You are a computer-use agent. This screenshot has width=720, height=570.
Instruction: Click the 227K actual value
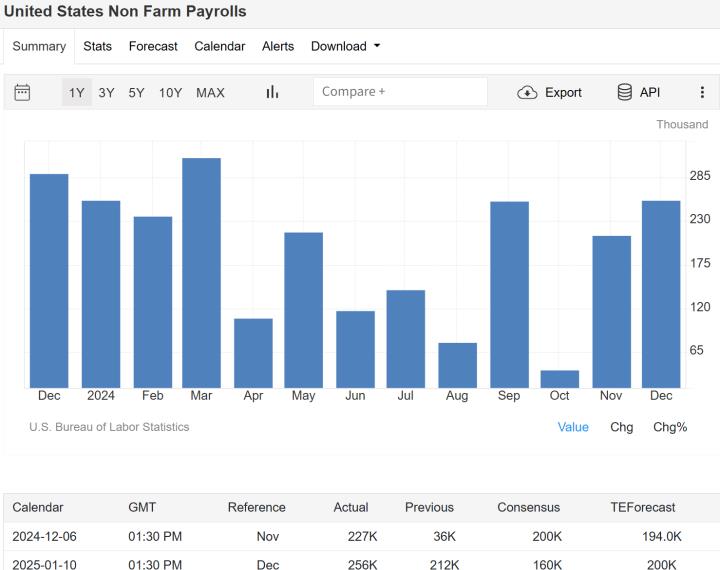pyautogui.click(x=362, y=536)
